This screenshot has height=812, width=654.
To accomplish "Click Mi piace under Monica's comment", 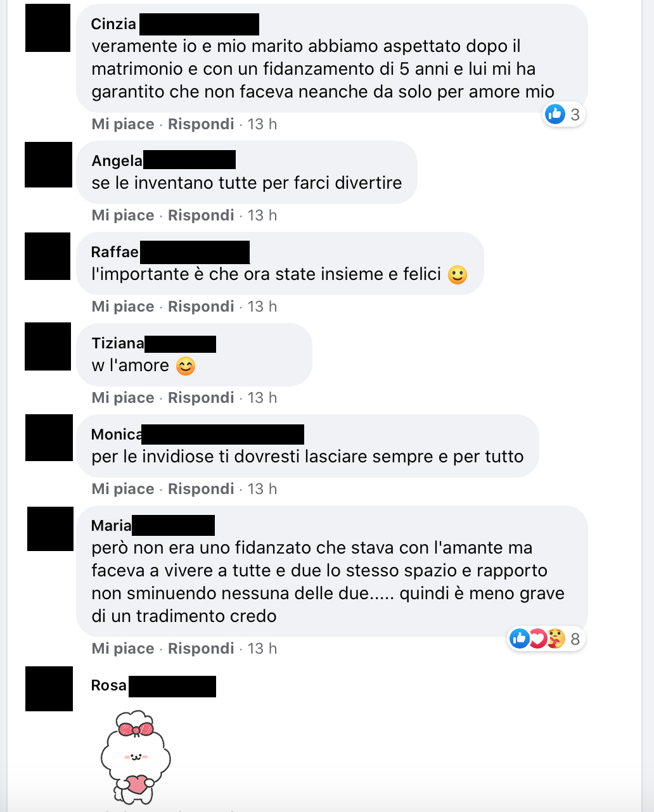I will [123, 489].
